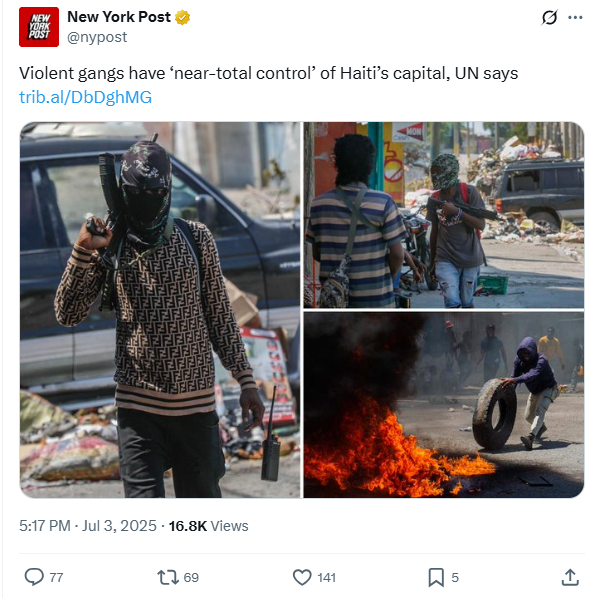Like the post with the heart icon

[x=302, y=577]
